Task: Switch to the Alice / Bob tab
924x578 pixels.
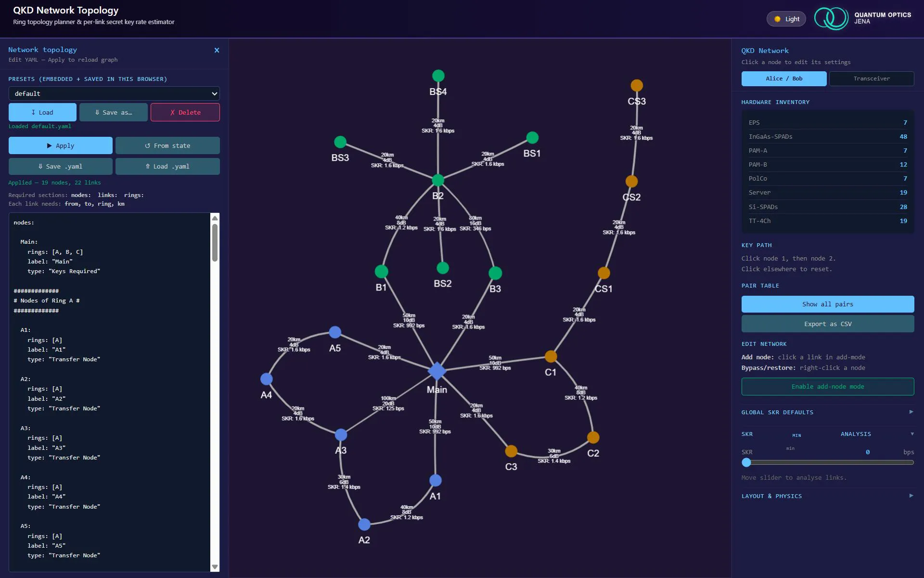Action: (x=784, y=79)
